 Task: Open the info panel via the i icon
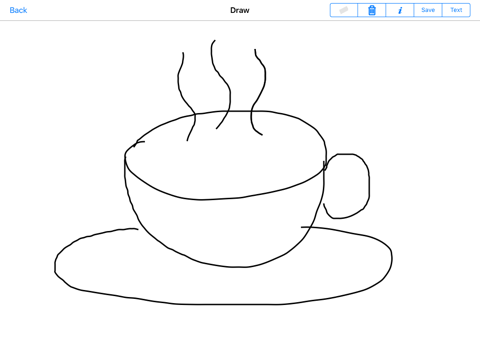point(400,10)
